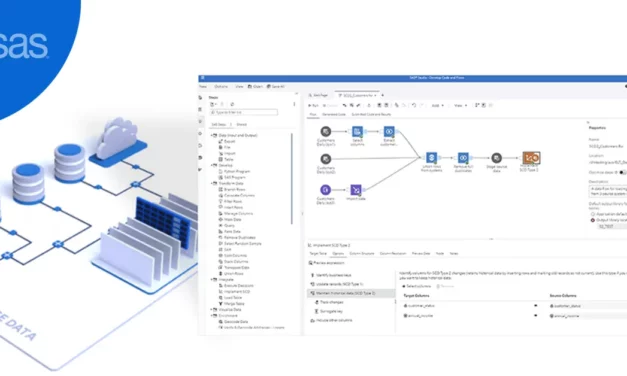Select Include other columns option

pyautogui.click(x=331, y=320)
